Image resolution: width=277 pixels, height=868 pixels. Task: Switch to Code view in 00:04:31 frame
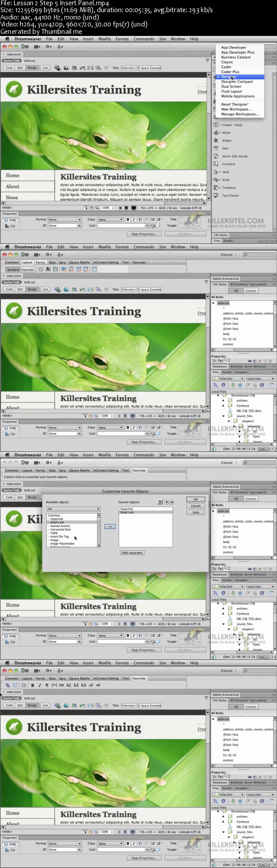(x=9, y=705)
